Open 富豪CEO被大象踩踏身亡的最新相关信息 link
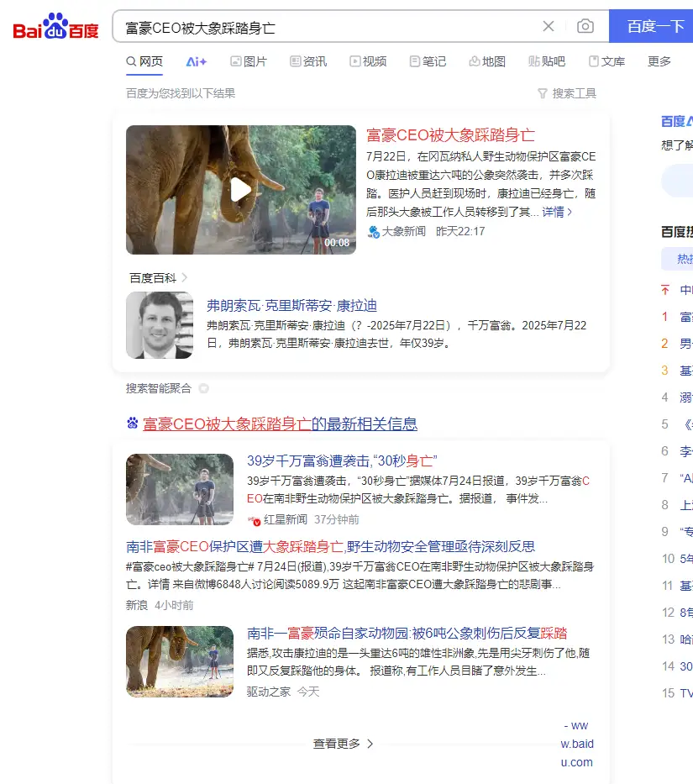This screenshot has width=693, height=784. (x=280, y=424)
